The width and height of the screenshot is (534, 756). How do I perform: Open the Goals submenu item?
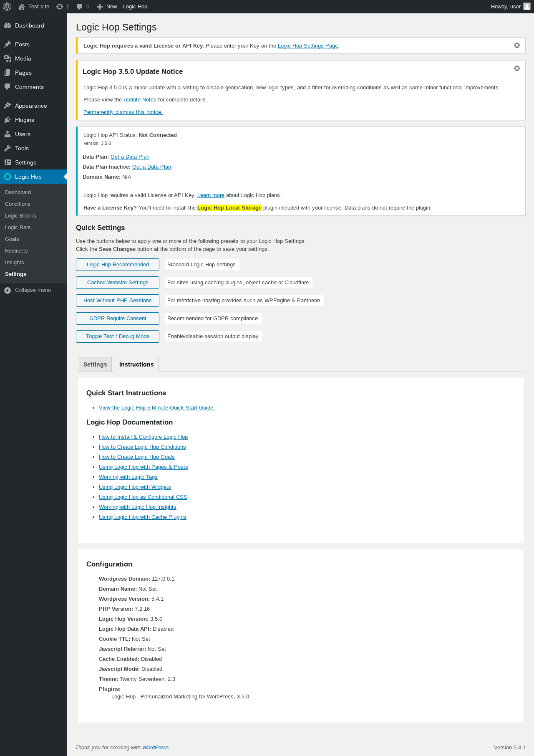coord(12,239)
